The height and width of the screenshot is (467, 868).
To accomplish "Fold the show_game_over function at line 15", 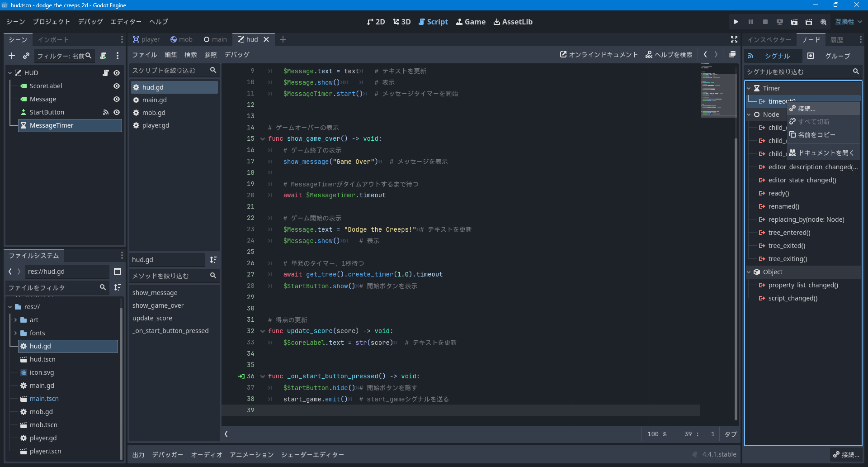I will pos(263,139).
